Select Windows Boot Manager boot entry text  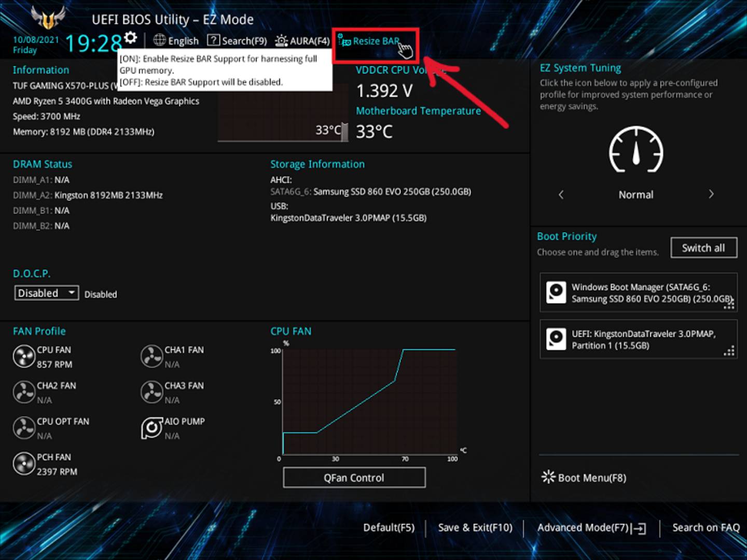[x=652, y=292]
